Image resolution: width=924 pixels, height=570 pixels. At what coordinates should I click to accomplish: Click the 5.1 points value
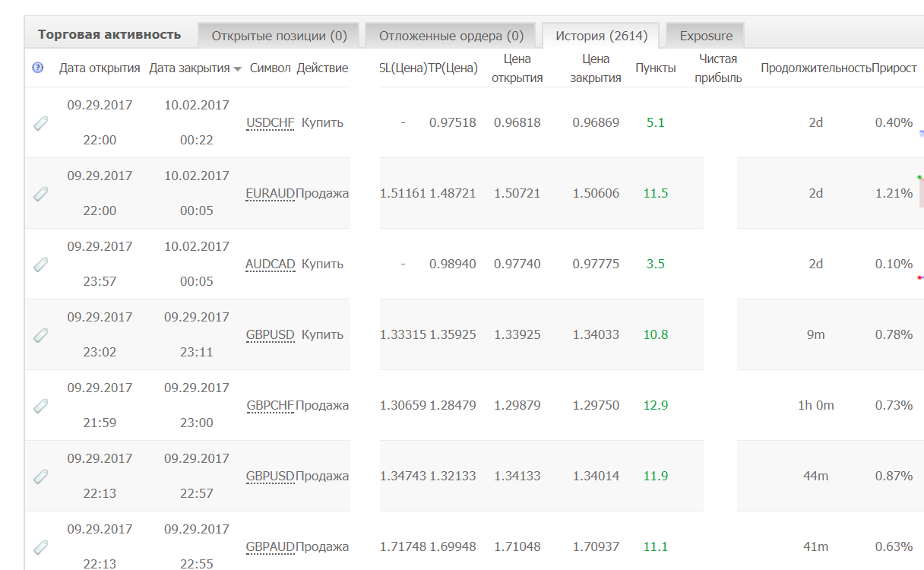pyautogui.click(x=656, y=122)
